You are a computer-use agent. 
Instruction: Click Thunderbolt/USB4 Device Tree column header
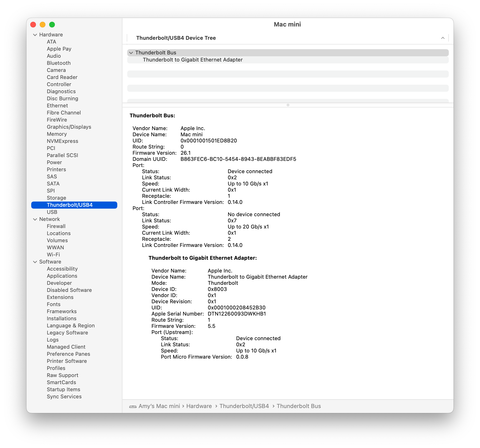[x=176, y=38]
